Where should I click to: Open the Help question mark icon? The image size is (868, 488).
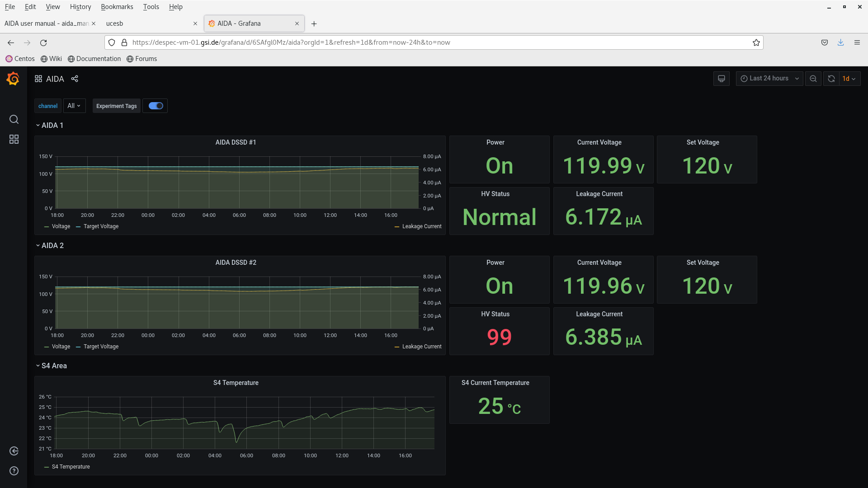[14, 471]
